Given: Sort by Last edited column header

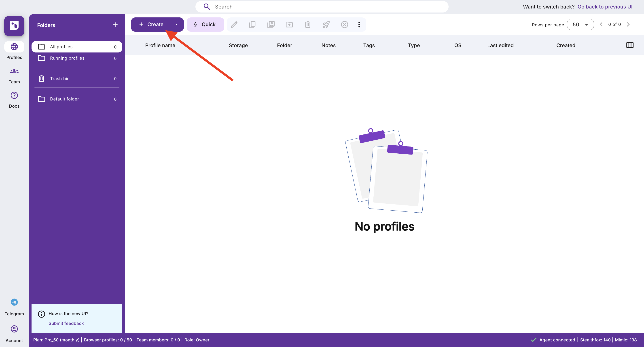Looking at the screenshot, I should pyautogui.click(x=500, y=45).
